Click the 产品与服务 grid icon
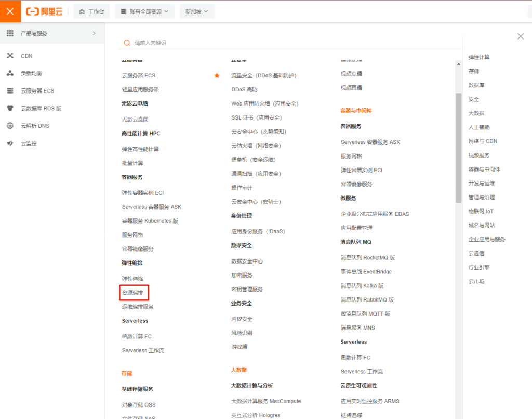The image size is (532, 419). tap(10, 33)
